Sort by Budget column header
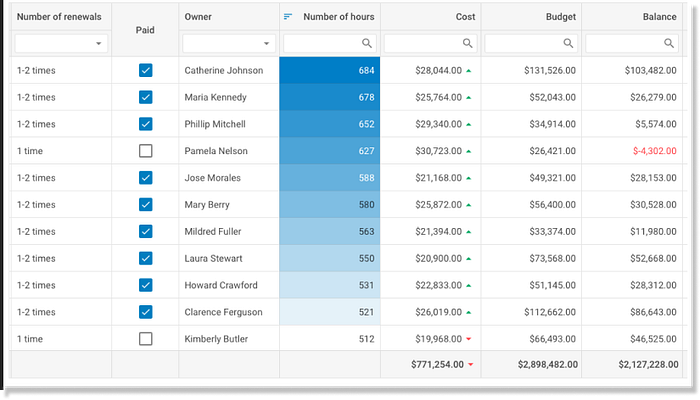This screenshot has width=700, height=400. click(531, 17)
